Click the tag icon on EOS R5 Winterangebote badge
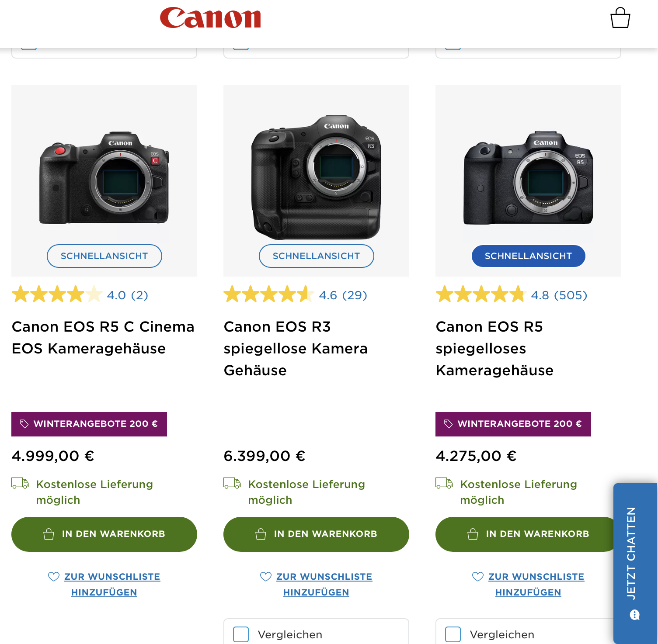Image resolution: width=658 pixels, height=644 pixels. click(x=448, y=424)
